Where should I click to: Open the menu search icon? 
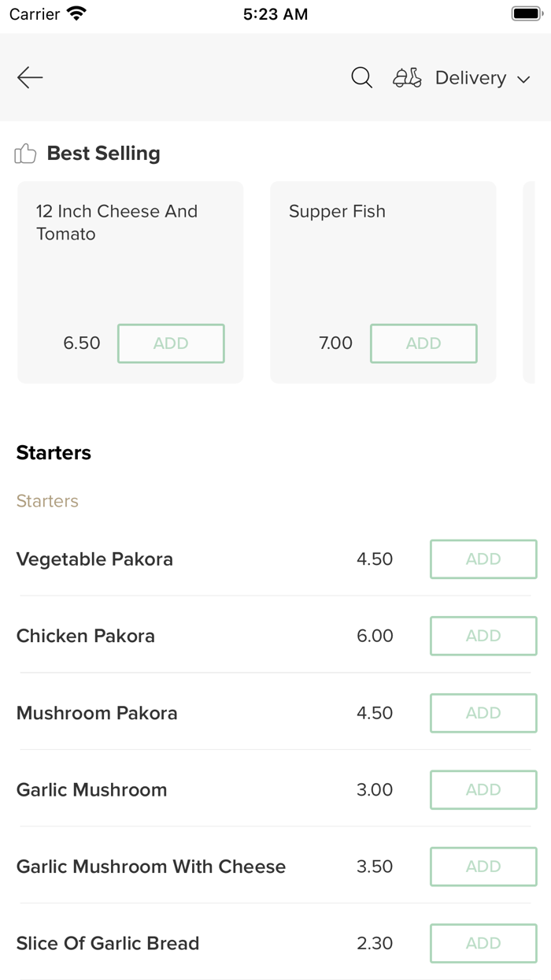(361, 77)
